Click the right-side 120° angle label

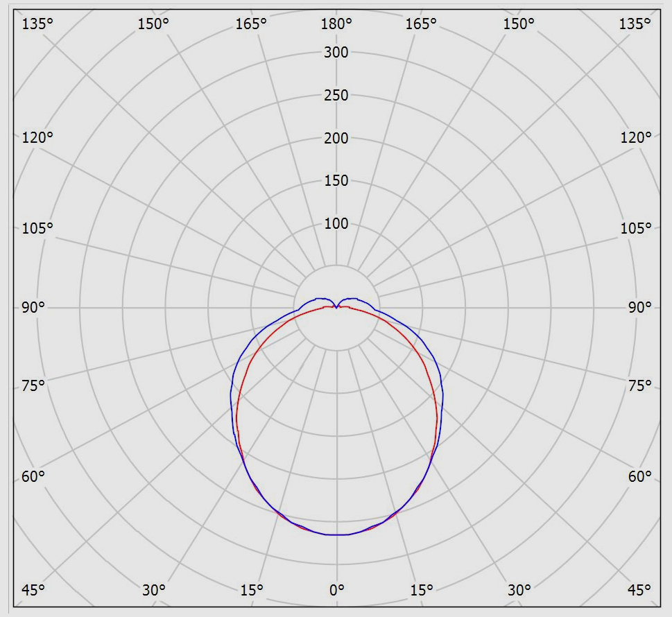[x=636, y=137]
